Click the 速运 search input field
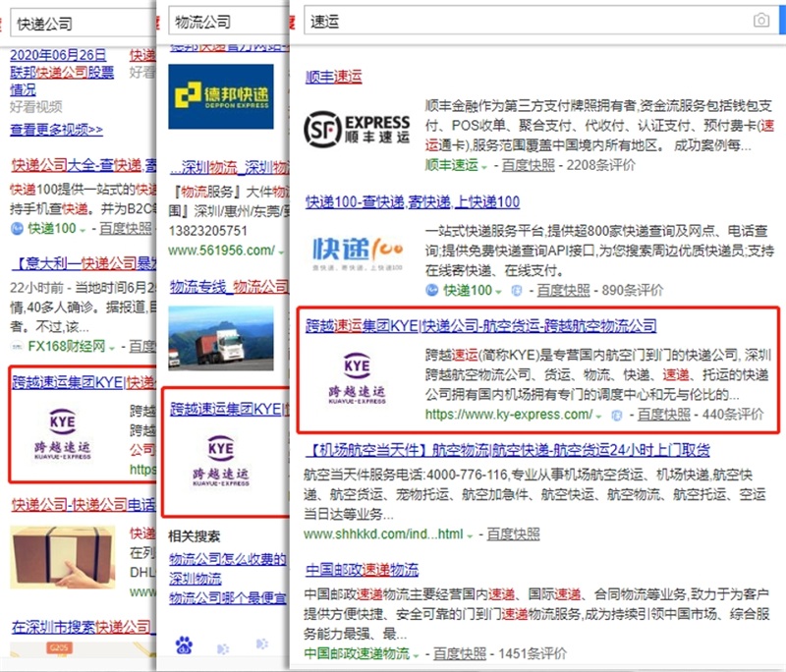The image size is (786, 672). [541, 21]
